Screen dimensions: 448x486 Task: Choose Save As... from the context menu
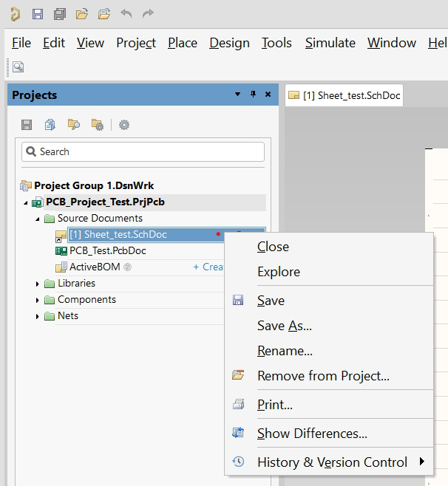[x=329, y=326]
